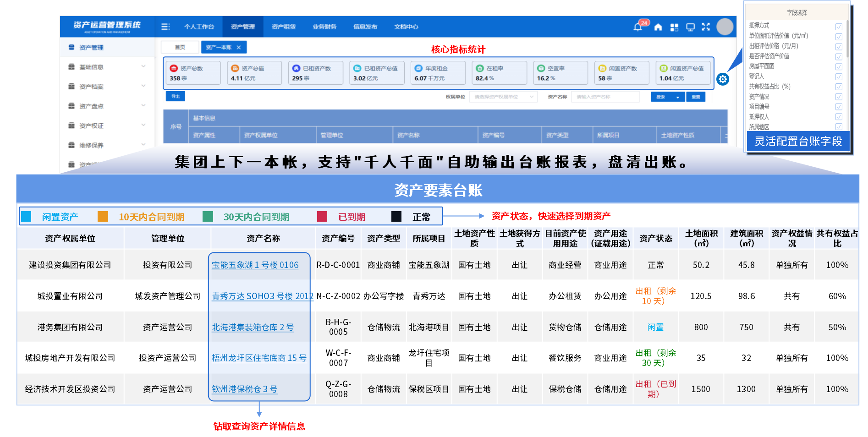The width and height of the screenshot is (868, 437).
Task: Open the 首页 tab
Action: pyautogui.click(x=180, y=47)
